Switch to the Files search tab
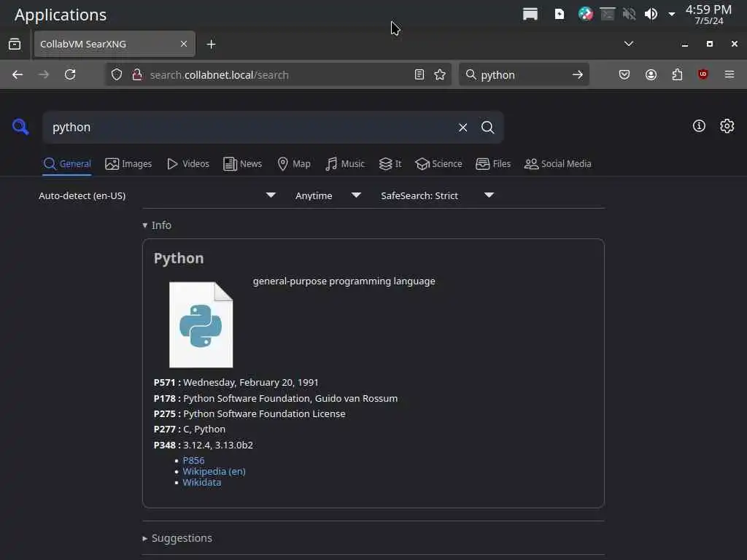 tap(493, 164)
